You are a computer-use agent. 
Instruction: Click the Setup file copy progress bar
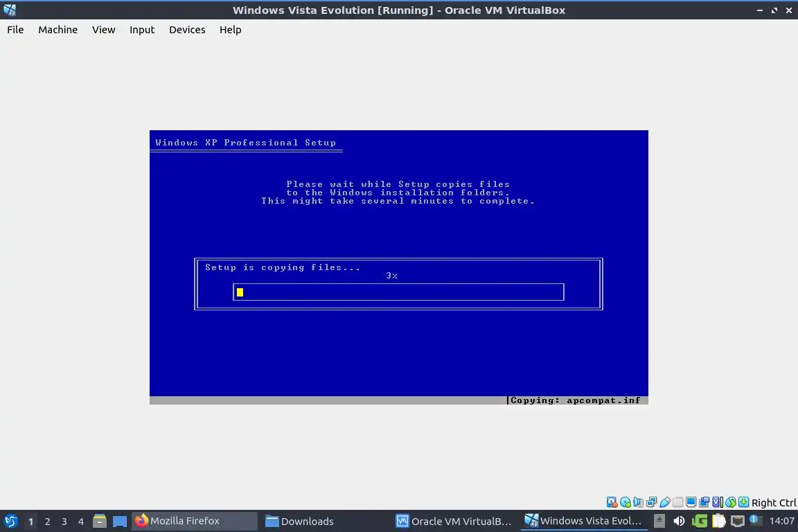pos(398,292)
